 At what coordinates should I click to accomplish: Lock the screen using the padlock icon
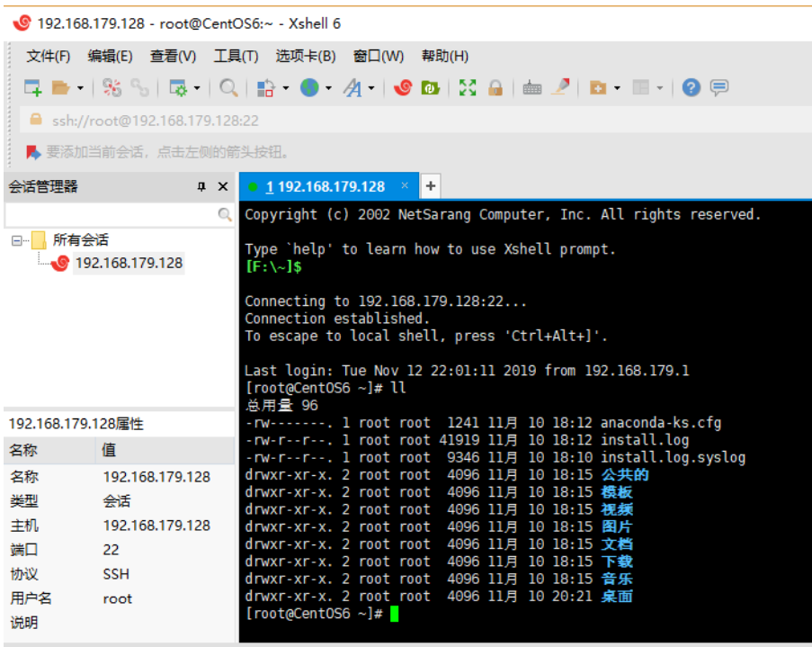(x=495, y=87)
